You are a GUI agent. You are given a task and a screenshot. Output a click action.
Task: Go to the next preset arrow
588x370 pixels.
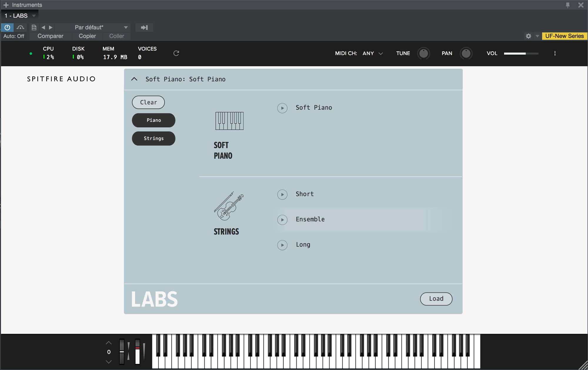51,27
